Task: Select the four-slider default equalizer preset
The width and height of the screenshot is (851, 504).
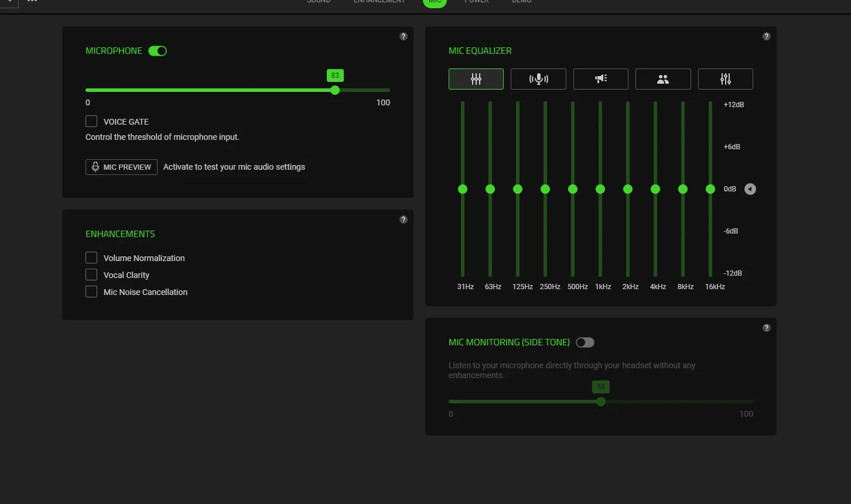Action: (476, 79)
